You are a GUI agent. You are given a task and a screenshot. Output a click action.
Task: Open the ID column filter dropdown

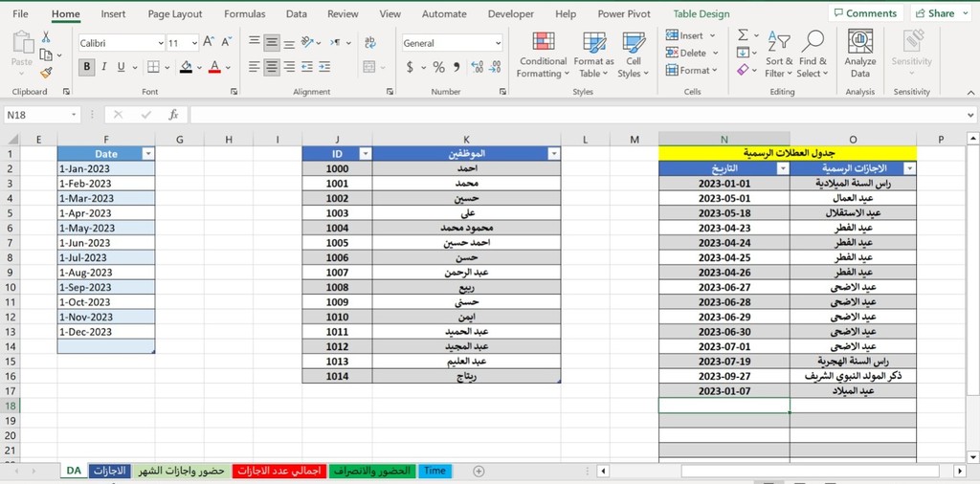[x=365, y=154]
